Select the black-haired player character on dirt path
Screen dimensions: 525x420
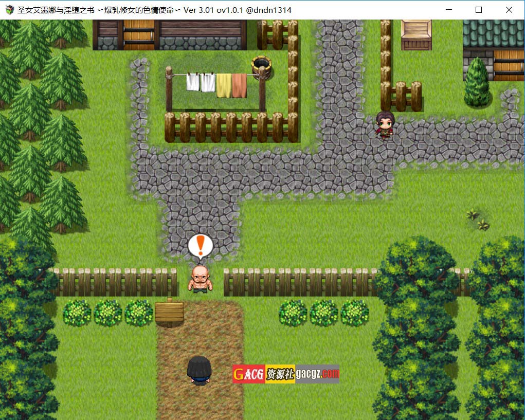(200, 370)
